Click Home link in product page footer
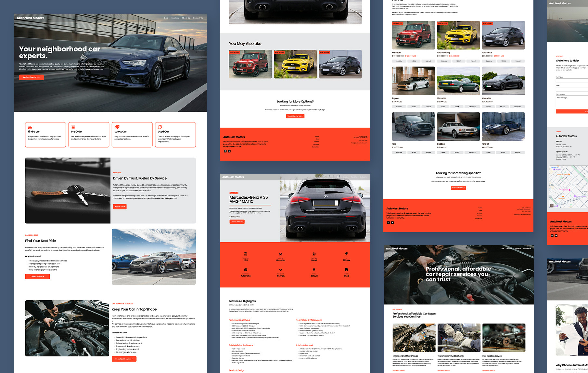588x373 pixels. 317,136
